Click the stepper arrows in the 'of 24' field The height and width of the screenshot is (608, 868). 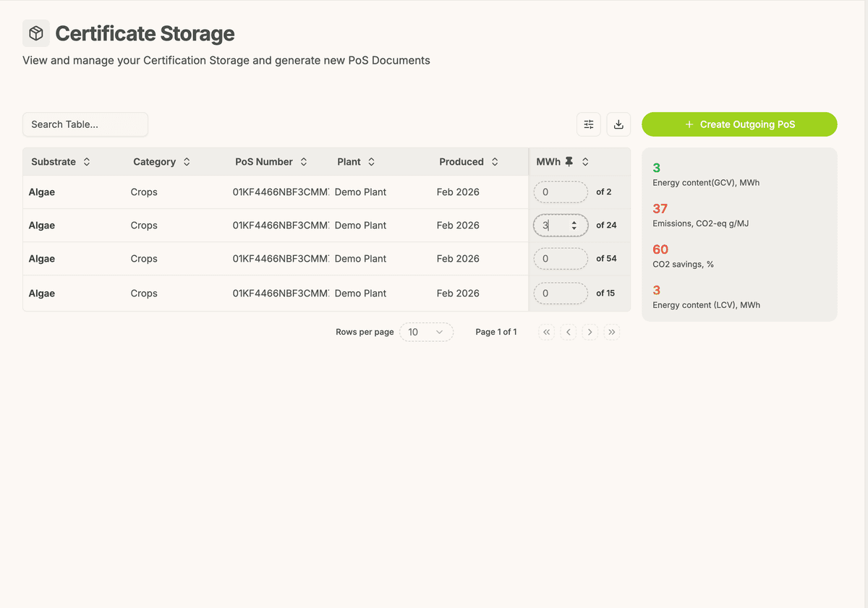point(574,226)
